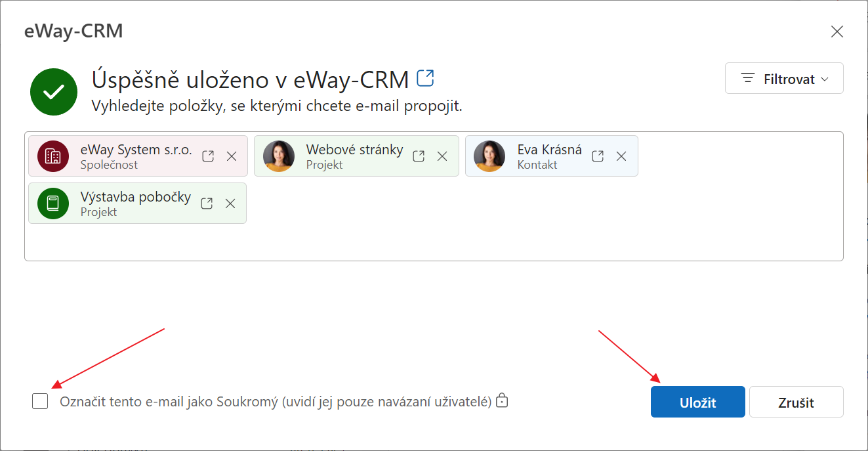Open eWay System s.r.o. company in new window
The width and height of the screenshot is (868, 451).
[x=208, y=156]
